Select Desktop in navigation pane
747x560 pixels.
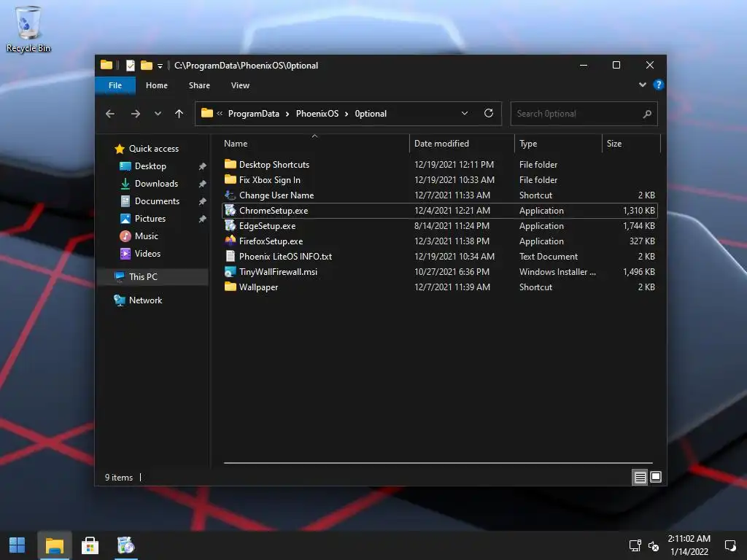tap(143, 166)
